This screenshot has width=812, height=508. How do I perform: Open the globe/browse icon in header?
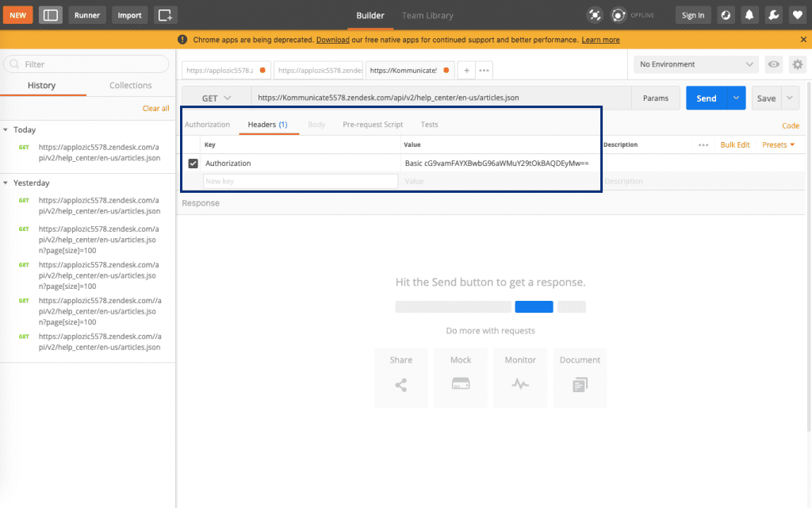tap(726, 15)
